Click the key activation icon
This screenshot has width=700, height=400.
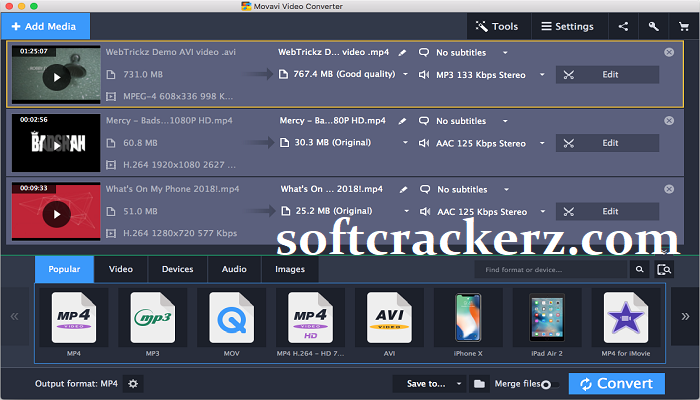click(654, 26)
